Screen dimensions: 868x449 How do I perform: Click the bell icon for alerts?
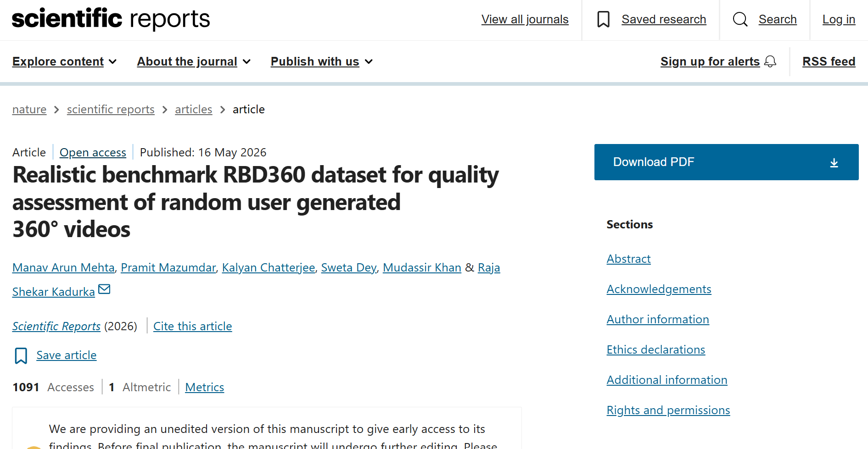(x=770, y=61)
